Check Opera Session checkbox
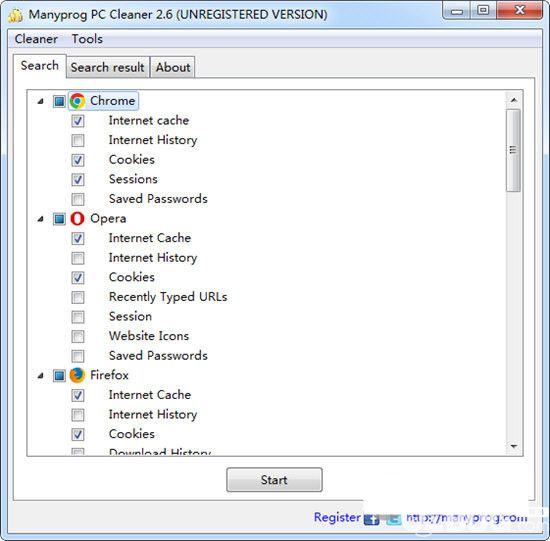This screenshot has width=550, height=541. tap(78, 317)
